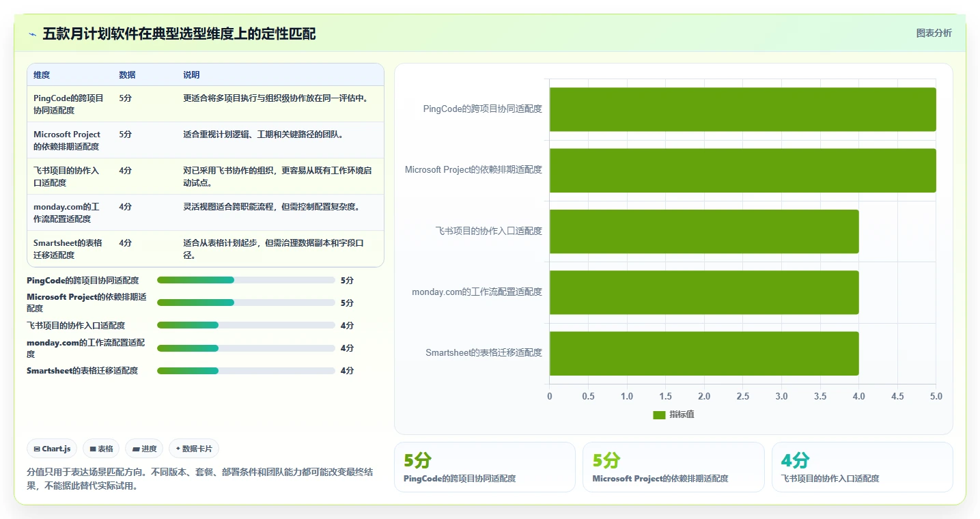Click the monday.com progress bar in progress list
Image resolution: width=980 pixels, height=519 pixels.
click(x=246, y=348)
